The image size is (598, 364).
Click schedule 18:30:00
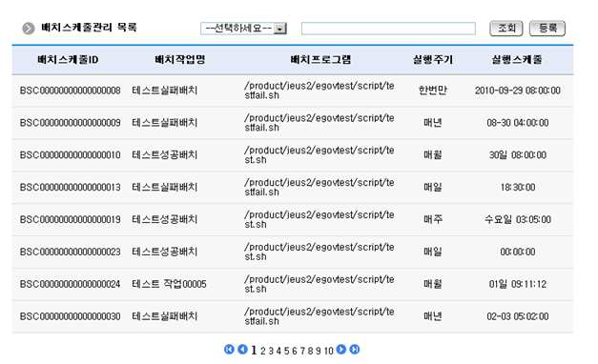tap(518, 188)
